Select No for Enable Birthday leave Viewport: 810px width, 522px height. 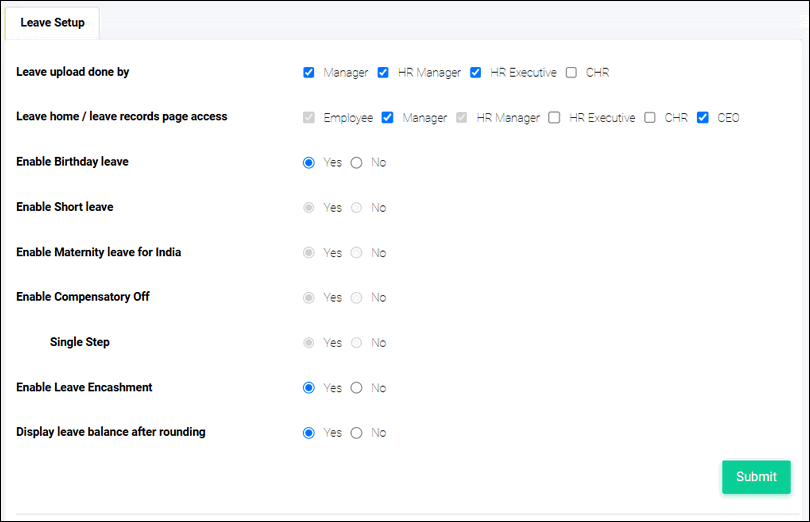[356, 163]
